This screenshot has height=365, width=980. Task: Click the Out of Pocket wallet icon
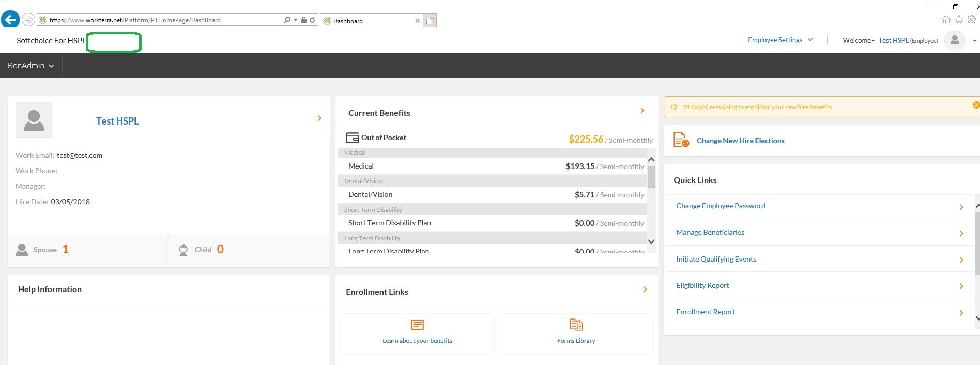pyautogui.click(x=352, y=138)
